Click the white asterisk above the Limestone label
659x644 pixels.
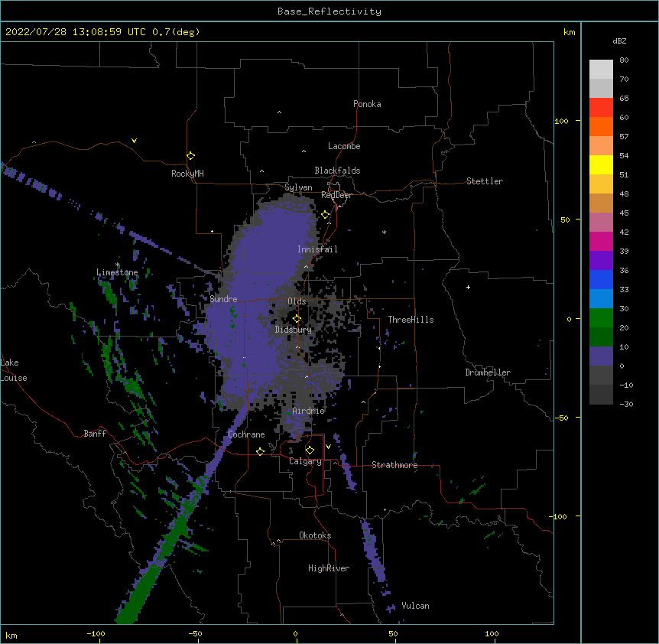(x=118, y=265)
